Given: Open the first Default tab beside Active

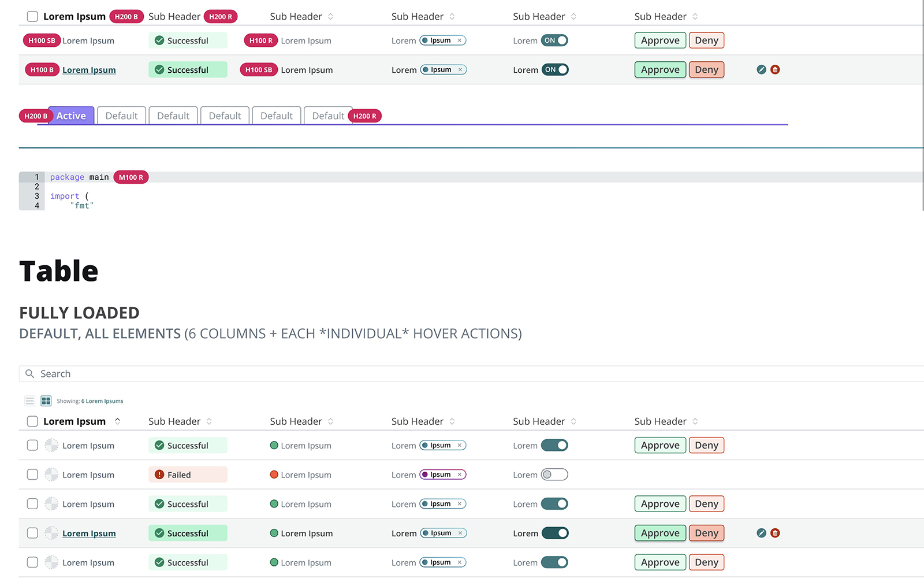Looking at the screenshot, I should [x=121, y=116].
